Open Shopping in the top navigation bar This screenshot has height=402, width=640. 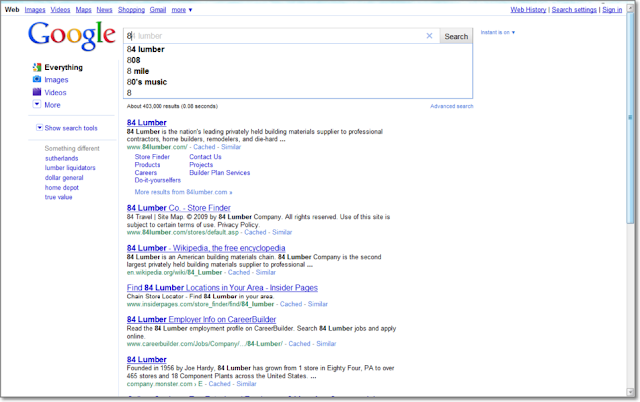click(x=131, y=9)
